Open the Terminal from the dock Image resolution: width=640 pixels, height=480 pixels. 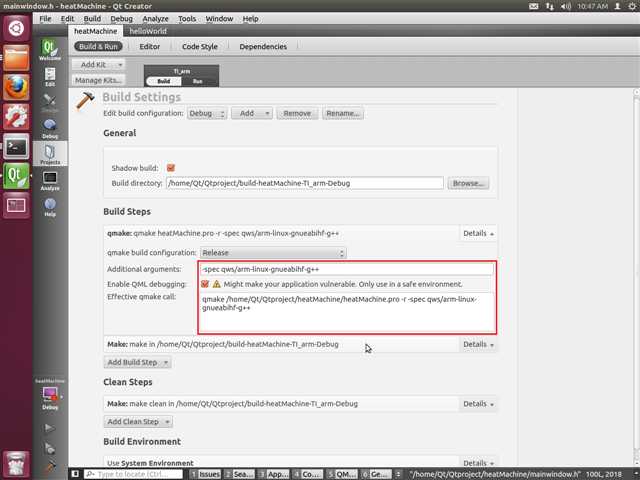(x=16, y=146)
